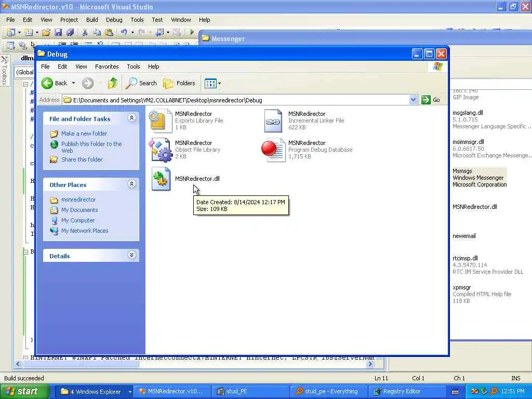Select the MSNRedirector Program Debug Database icon
Viewport: 532px width, 399px height.
pos(273,150)
